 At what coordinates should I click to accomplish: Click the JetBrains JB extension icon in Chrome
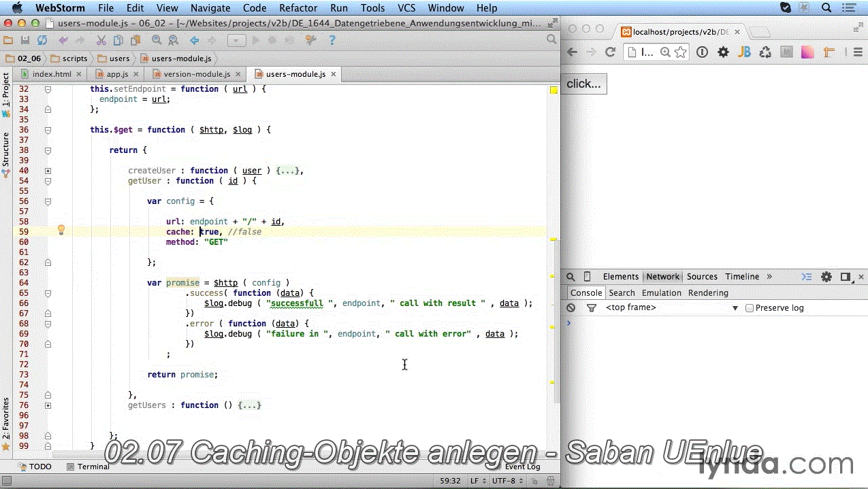(x=744, y=52)
